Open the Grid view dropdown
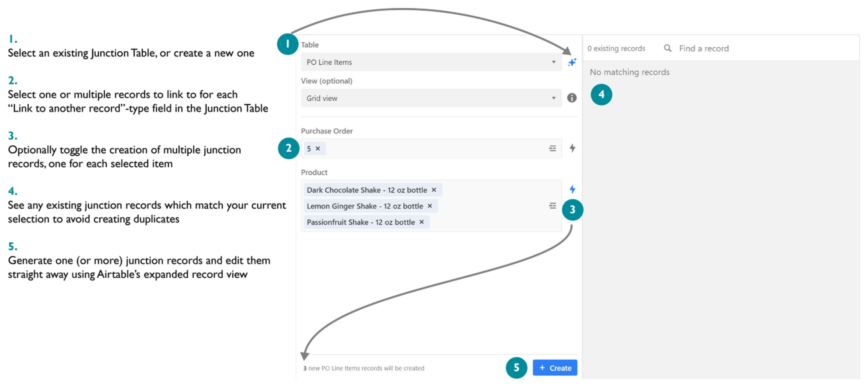The width and height of the screenshot is (868, 387). pos(431,98)
